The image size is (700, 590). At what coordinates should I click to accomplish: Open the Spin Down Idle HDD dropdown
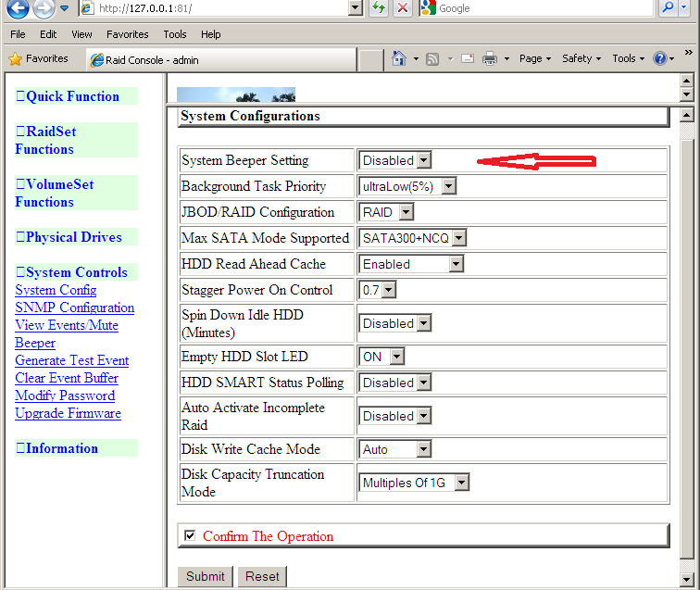tap(395, 323)
